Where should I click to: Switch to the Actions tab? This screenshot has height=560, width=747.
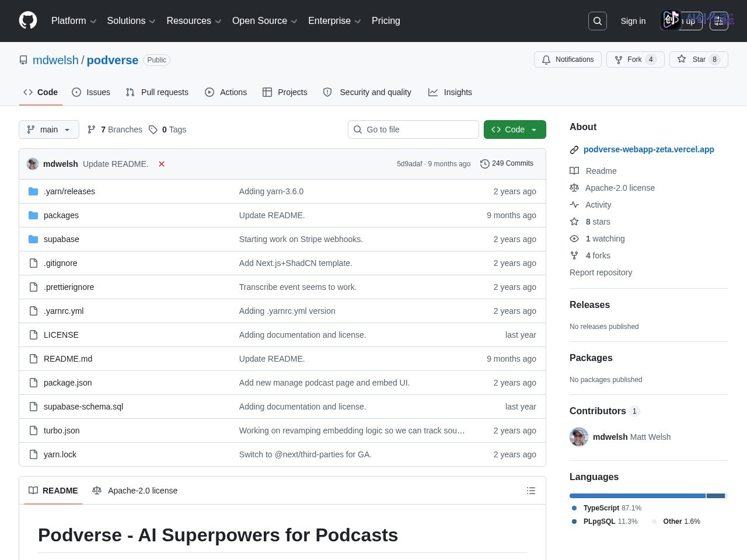[x=226, y=92]
